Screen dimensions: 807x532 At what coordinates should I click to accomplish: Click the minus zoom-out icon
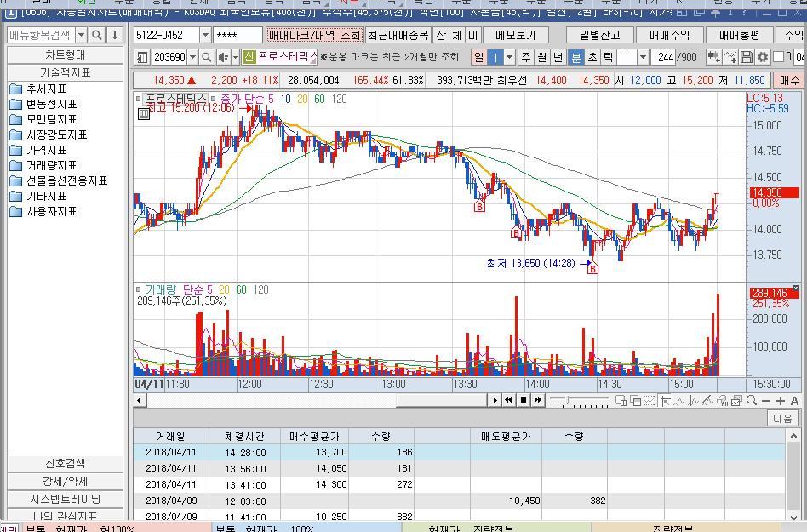[766, 401]
